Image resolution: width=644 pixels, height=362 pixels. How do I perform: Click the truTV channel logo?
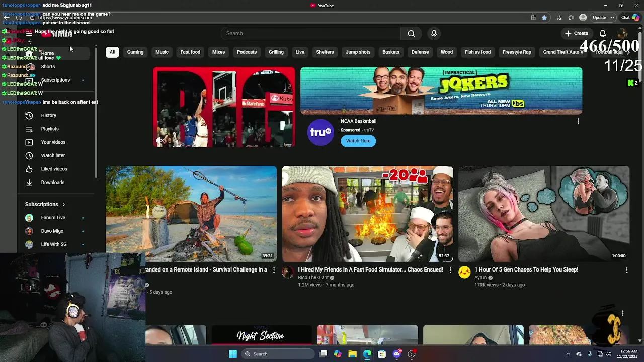(320, 132)
